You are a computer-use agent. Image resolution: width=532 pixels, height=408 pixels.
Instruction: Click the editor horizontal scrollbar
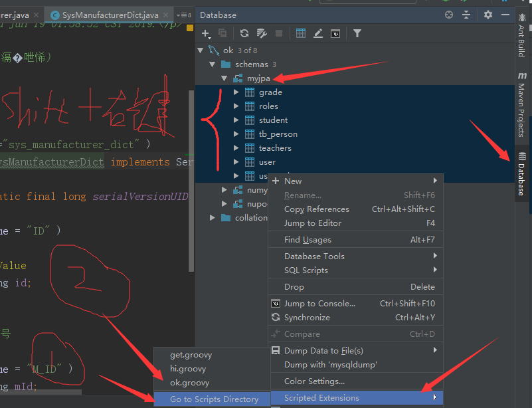click(x=41, y=391)
